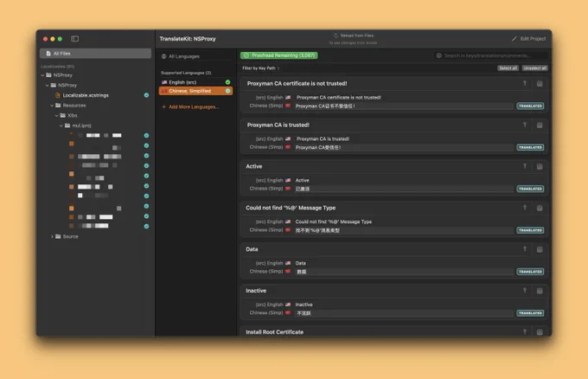
Task: Collapse the mul.lproj folder chevron
Action: pos(61,125)
